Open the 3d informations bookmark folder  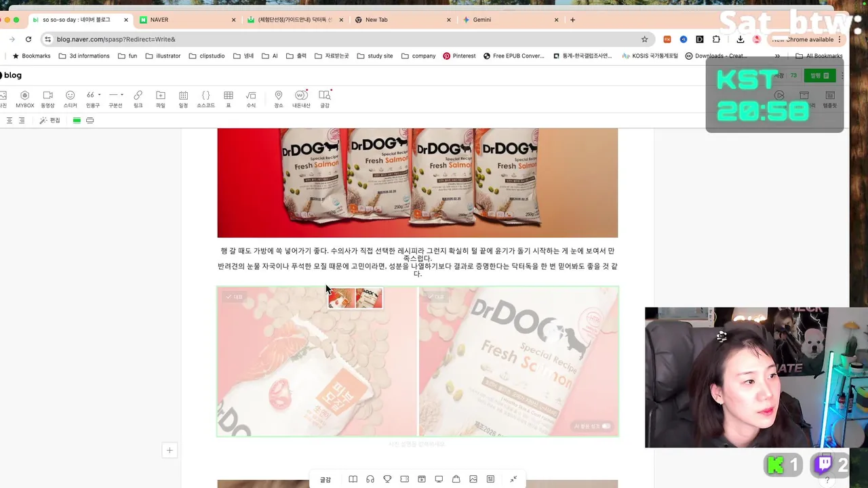[x=84, y=56]
